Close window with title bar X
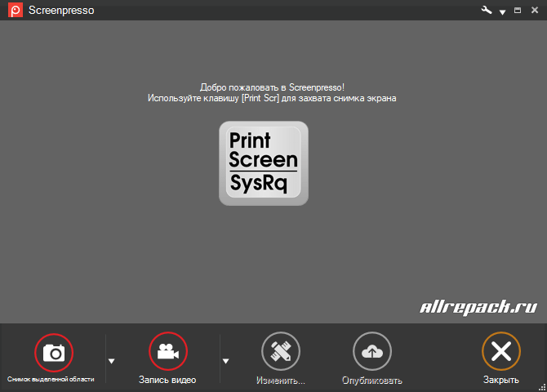The width and height of the screenshot is (547, 392). pyautogui.click(x=535, y=10)
